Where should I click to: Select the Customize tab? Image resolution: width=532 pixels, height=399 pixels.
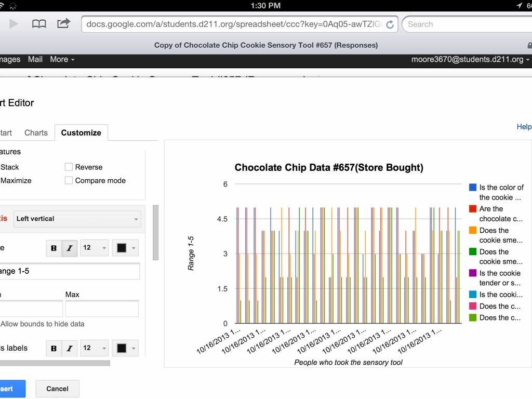click(x=81, y=133)
